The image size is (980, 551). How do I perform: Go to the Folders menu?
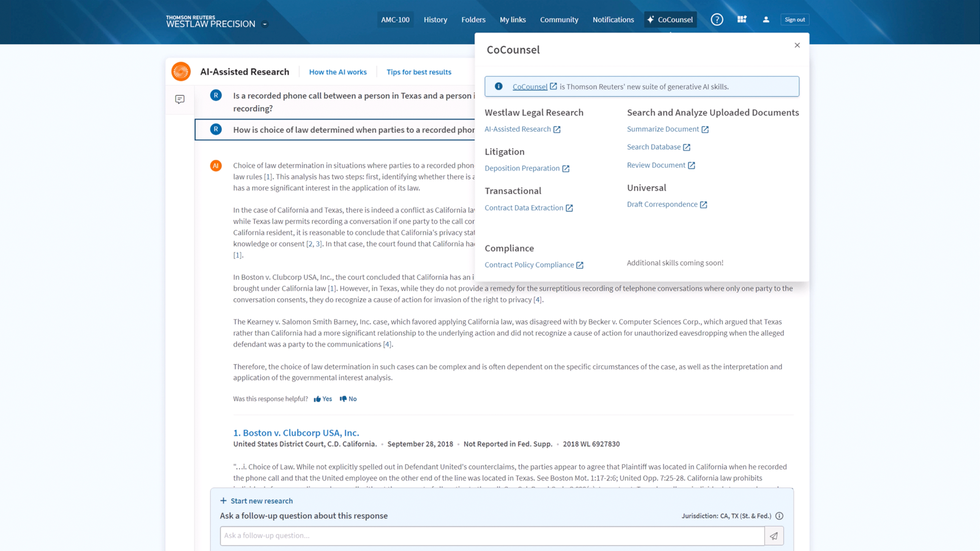tap(473, 20)
